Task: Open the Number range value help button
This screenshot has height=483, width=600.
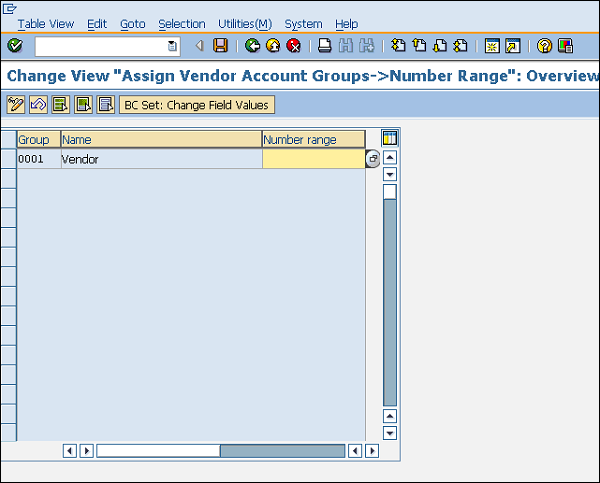Action: 372,159
